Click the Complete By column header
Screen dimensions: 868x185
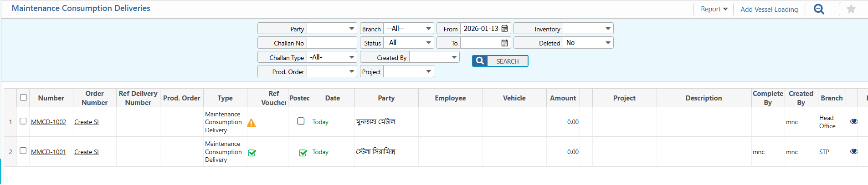(x=768, y=98)
